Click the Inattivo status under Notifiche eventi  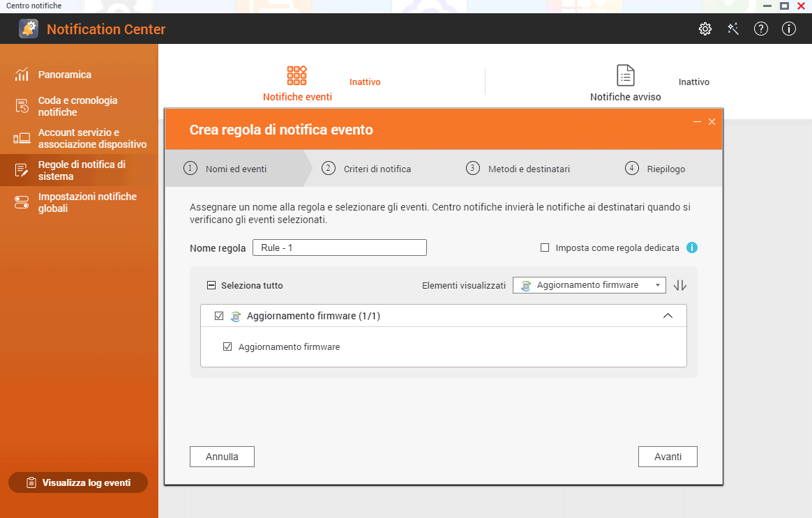coord(365,82)
